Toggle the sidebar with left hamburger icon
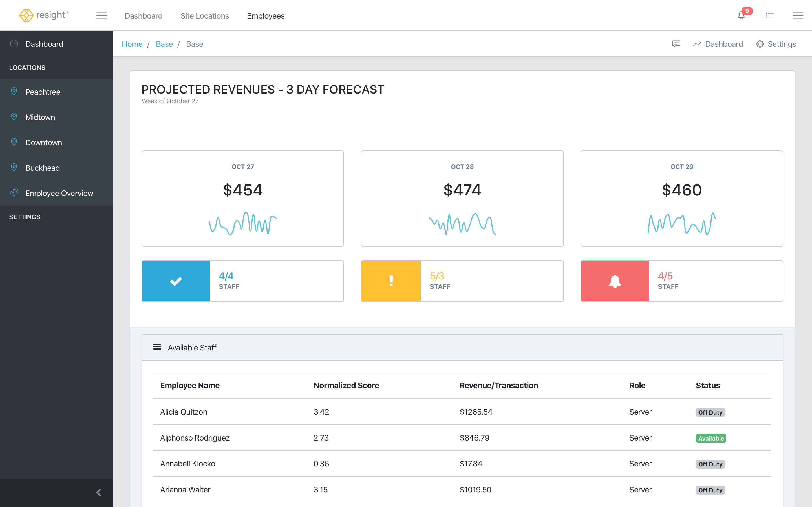 pos(101,15)
